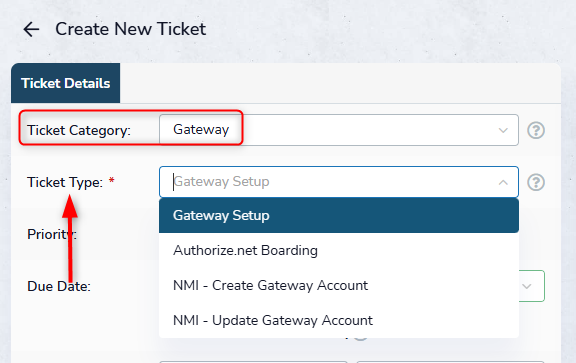Go back using the left arrow icon
576x363 pixels.
(31, 29)
